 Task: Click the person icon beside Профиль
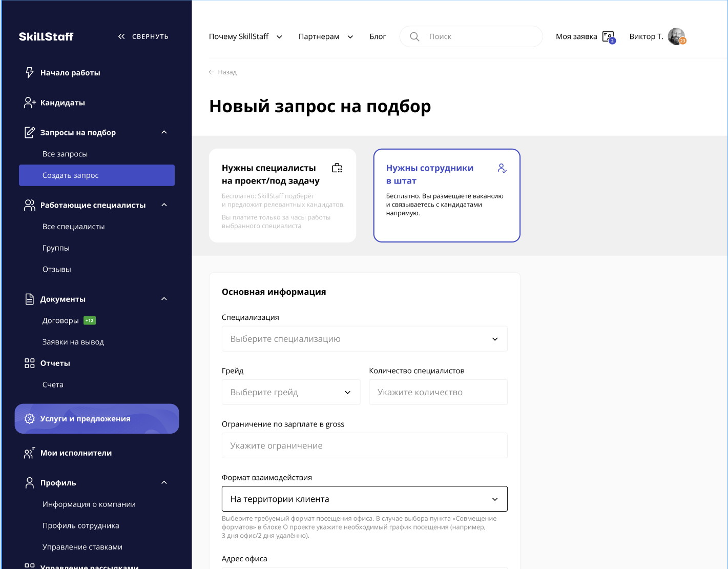(30, 483)
